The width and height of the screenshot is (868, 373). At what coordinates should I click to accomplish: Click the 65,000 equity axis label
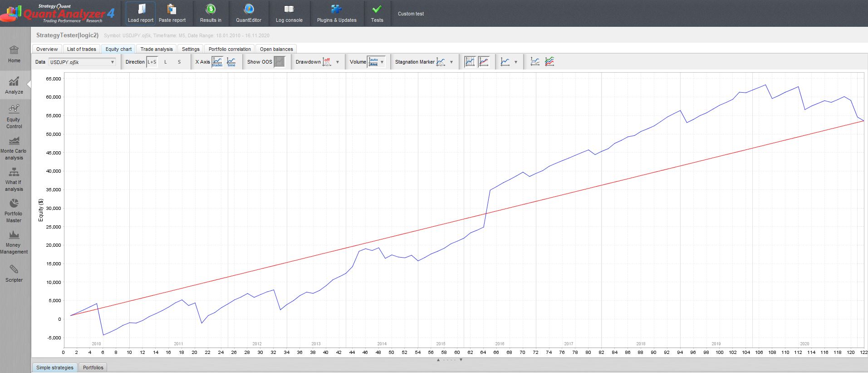point(53,79)
